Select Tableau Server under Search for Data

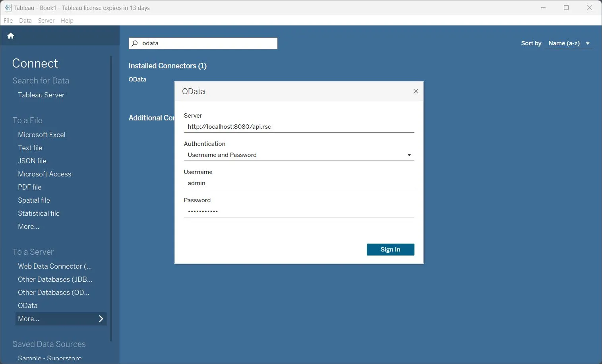click(41, 95)
